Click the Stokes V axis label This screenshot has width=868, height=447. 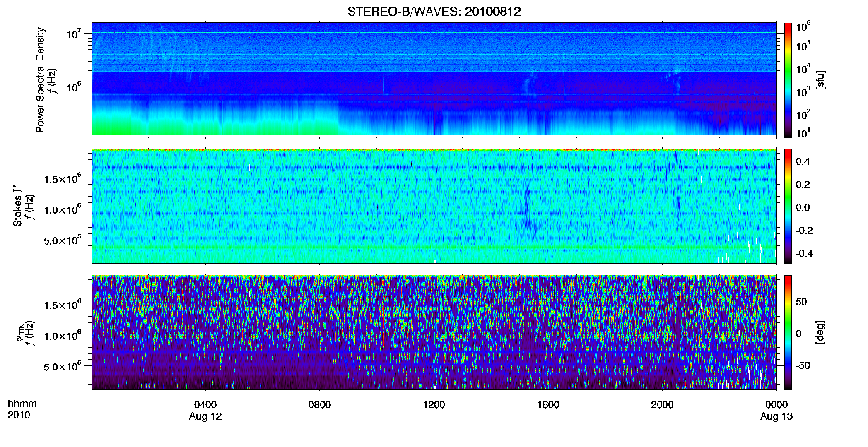tap(17, 206)
